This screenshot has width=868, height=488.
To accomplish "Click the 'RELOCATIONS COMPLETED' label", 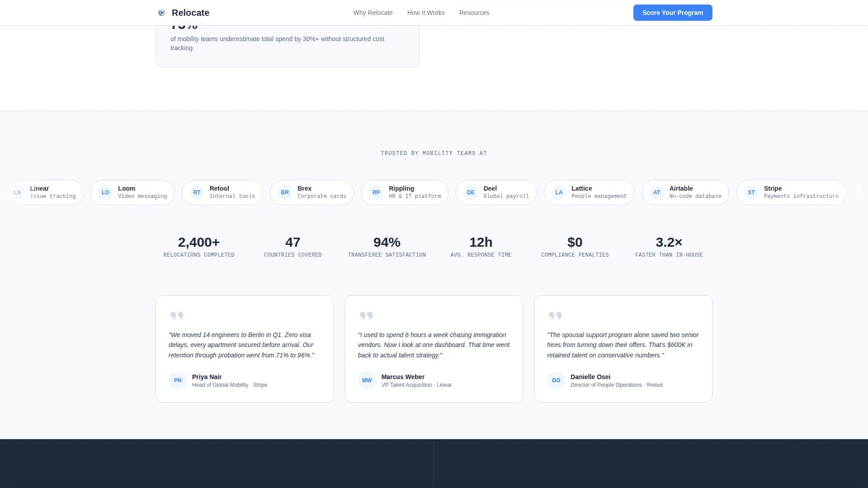I will pos(199,255).
